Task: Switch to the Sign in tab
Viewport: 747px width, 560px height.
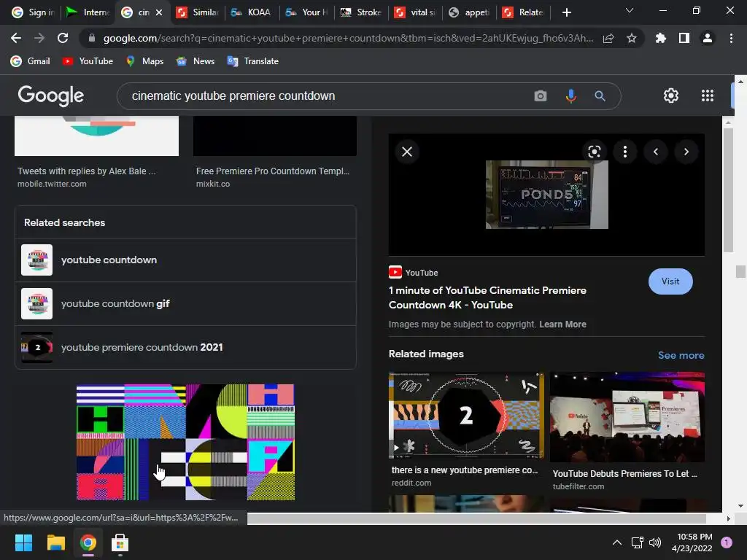Action: tap(33, 12)
